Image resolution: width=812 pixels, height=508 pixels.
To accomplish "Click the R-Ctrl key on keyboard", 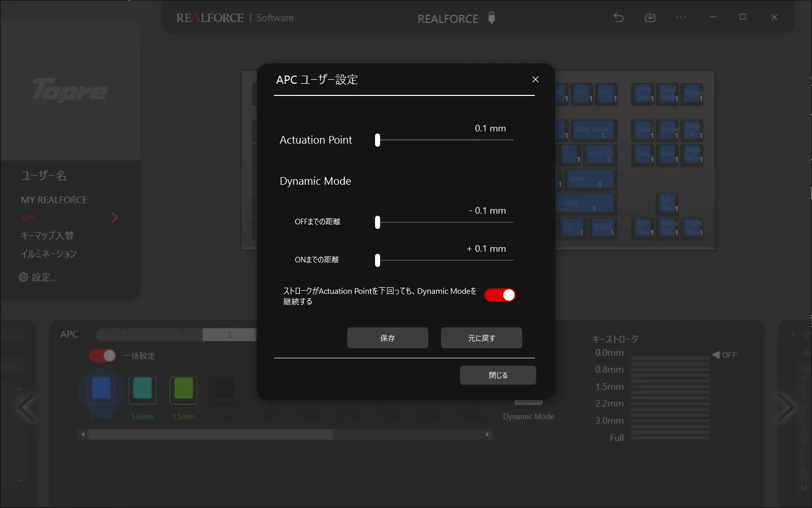I will click(603, 228).
